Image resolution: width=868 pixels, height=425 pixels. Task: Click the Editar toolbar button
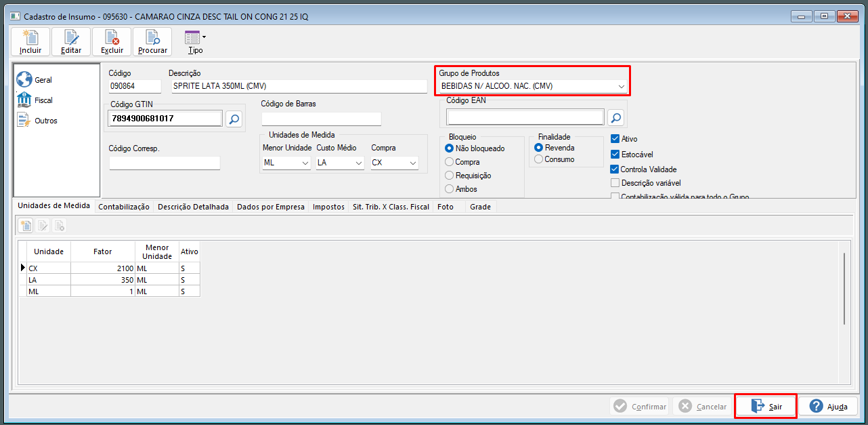point(71,41)
